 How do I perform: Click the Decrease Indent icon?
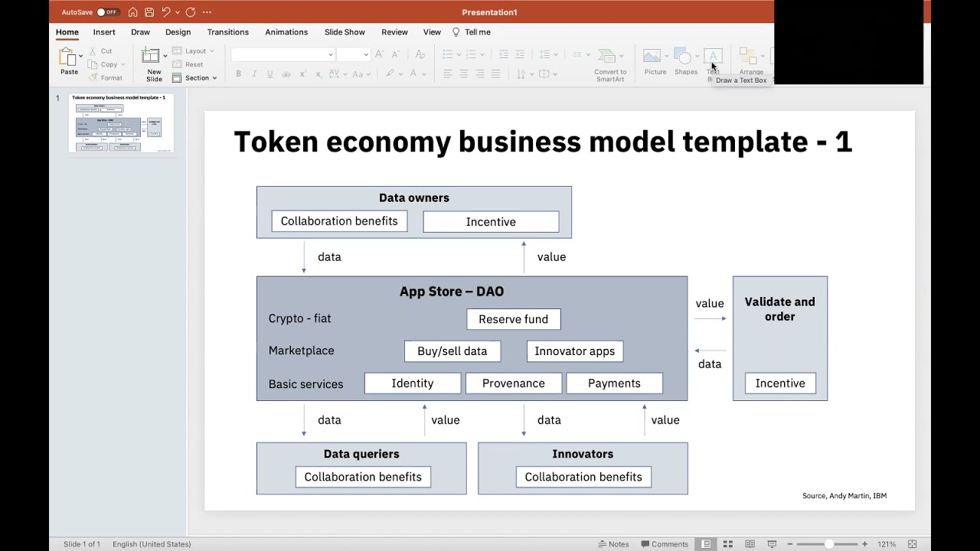pyautogui.click(x=504, y=54)
